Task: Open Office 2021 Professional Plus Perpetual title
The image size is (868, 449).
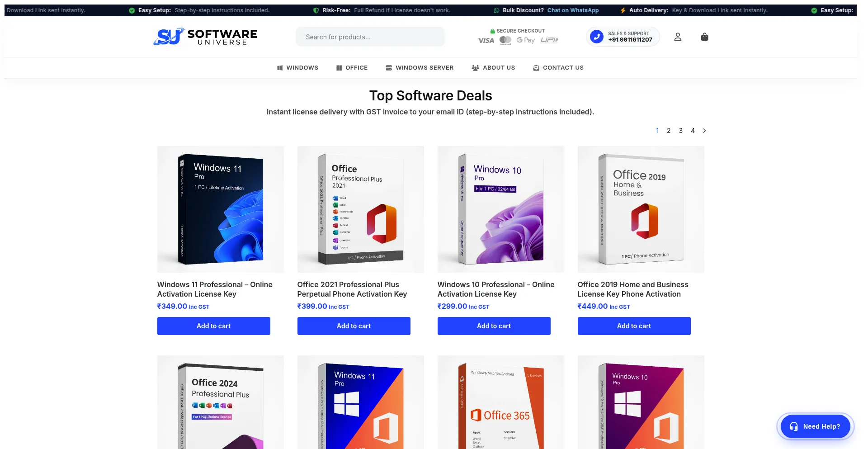Action: click(x=352, y=289)
